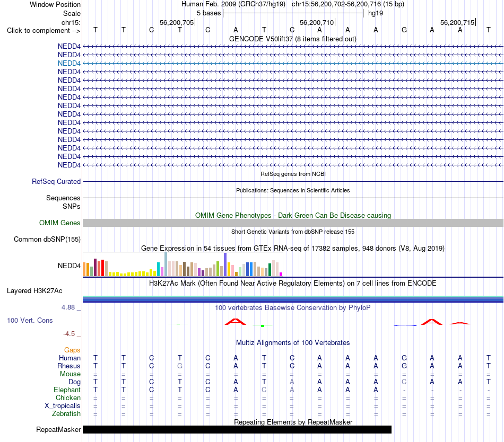This screenshot has width=504, height=442.
Task: Select the 'X_tropicalis' alignment row label
Action: coord(63,406)
